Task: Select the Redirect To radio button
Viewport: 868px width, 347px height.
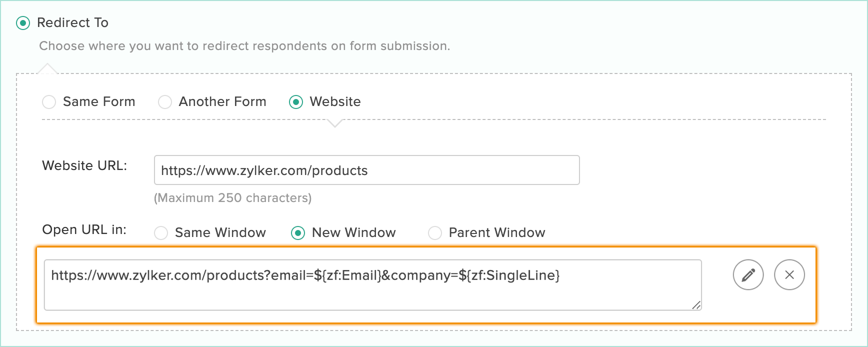Action: (23, 23)
